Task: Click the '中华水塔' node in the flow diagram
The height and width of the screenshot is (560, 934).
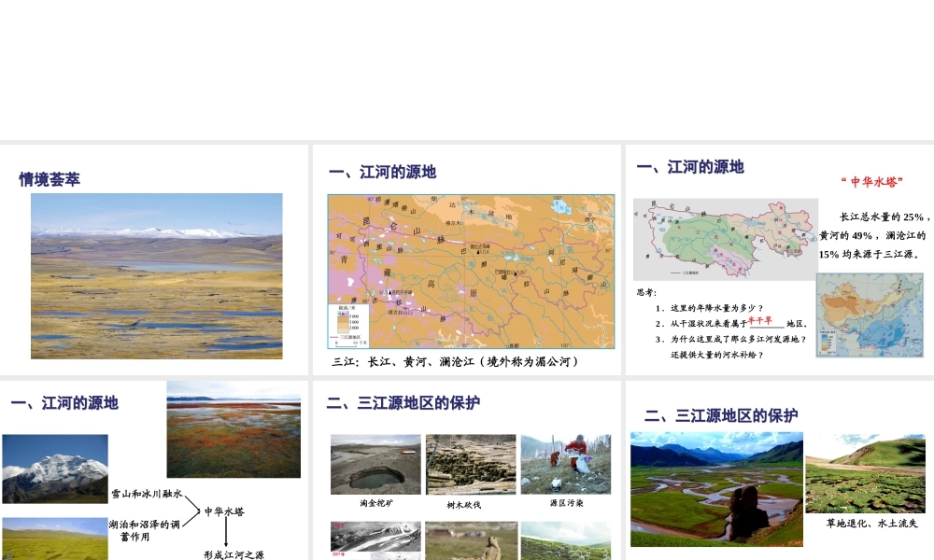Action: point(224,511)
